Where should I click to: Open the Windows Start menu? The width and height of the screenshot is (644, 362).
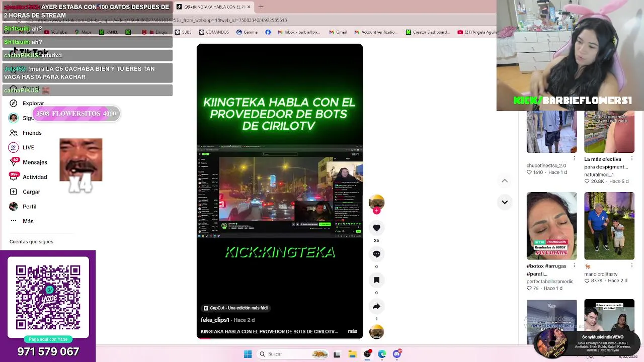pyautogui.click(x=248, y=354)
